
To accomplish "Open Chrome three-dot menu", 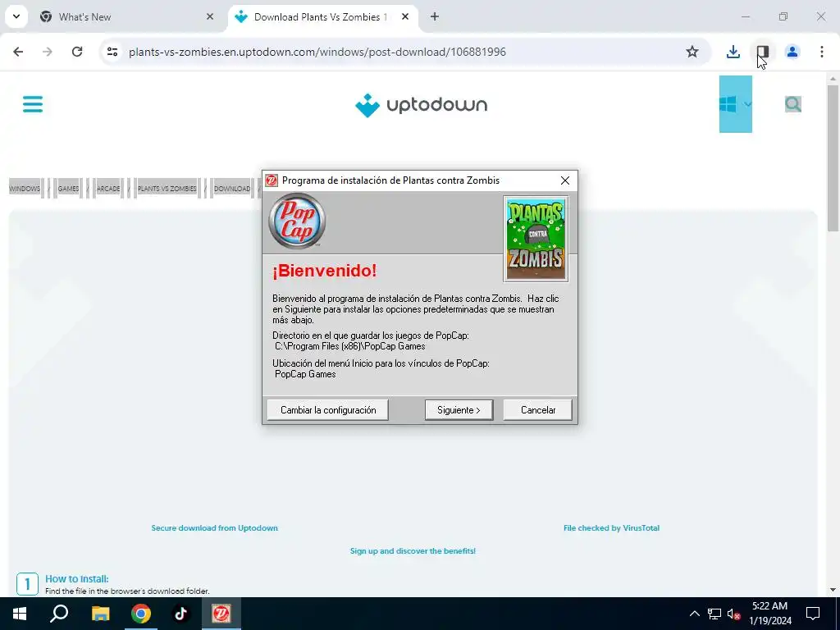I will [822, 52].
